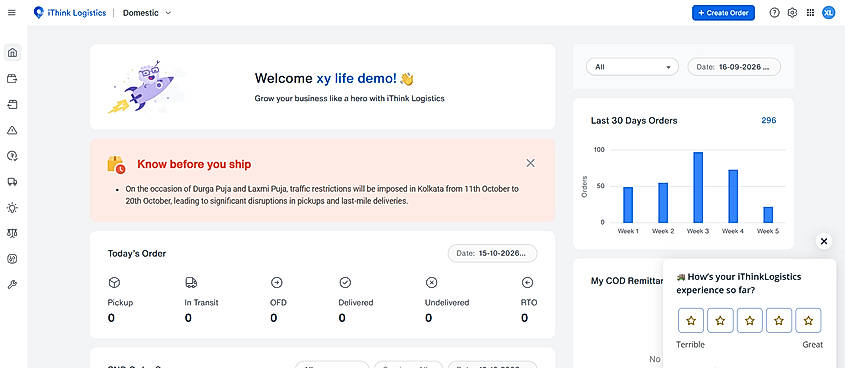Open the warning triangle sidebar icon
Screen dimensions: 845x368
tap(12, 130)
